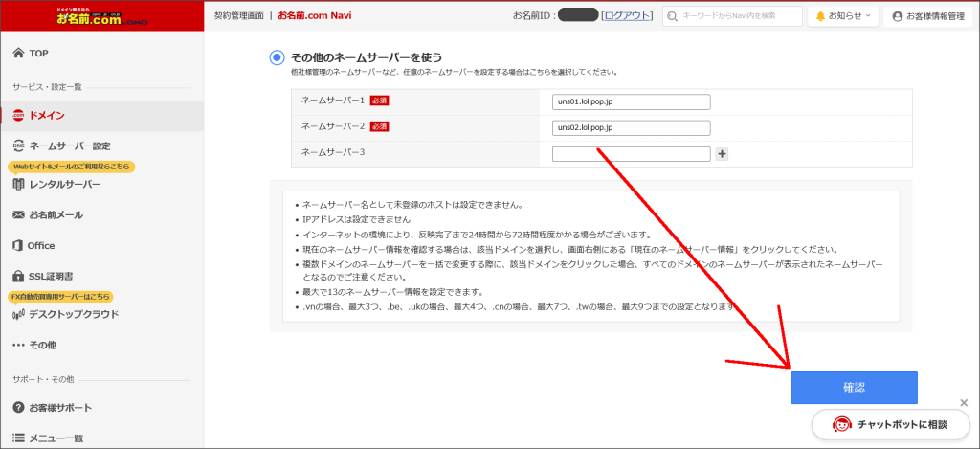Click the デスクトップクラウド icon

[19, 314]
